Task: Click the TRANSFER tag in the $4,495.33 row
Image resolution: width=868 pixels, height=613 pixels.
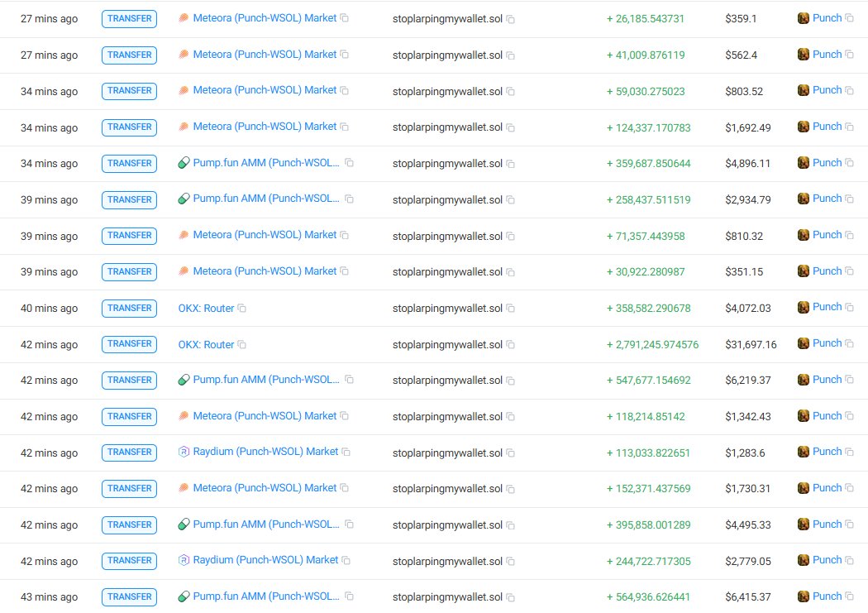Action: pyautogui.click(x=130, y=524)
